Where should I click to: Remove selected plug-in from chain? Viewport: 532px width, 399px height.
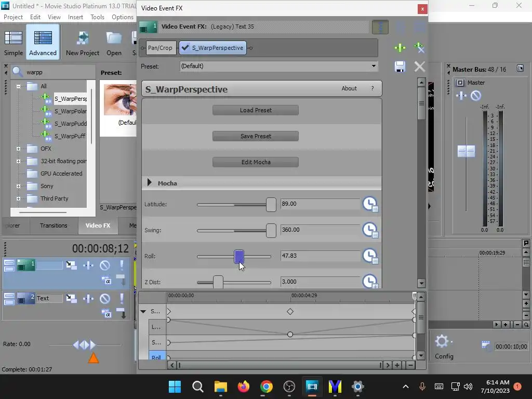419,47
